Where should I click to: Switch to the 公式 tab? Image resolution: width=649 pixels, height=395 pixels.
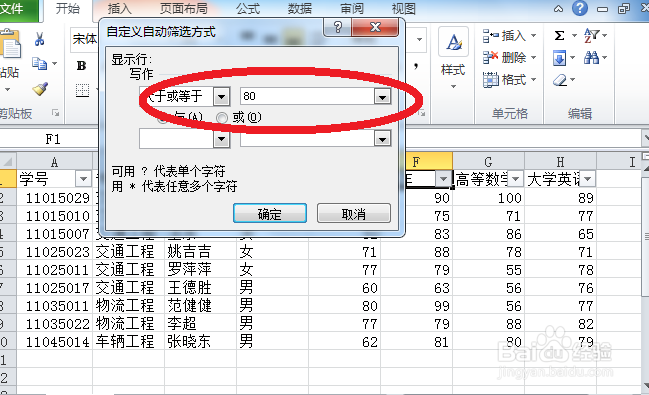[248, 9]
